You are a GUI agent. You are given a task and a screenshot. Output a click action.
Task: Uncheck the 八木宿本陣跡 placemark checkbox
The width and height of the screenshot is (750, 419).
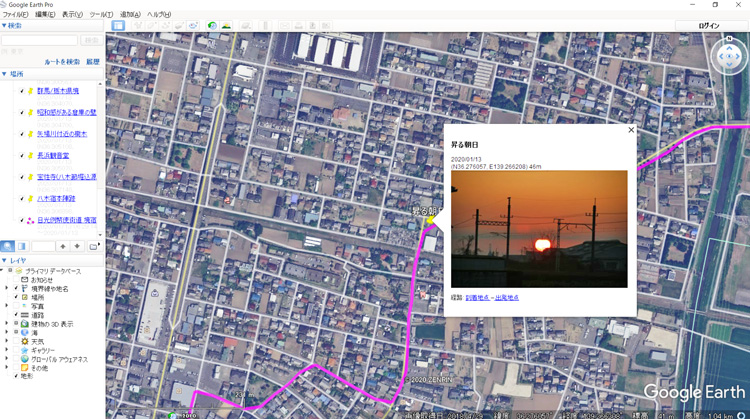click(22, 198)
